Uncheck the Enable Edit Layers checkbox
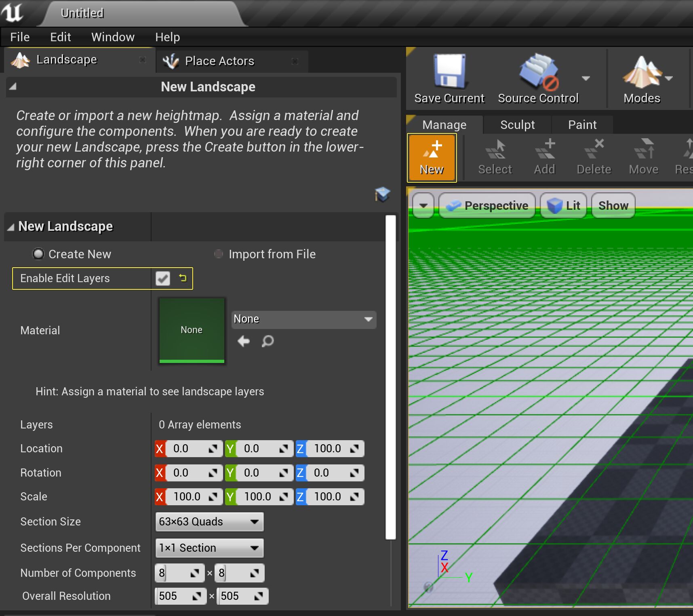This screenshot has width=693, height=616. [x=163, y=278]
